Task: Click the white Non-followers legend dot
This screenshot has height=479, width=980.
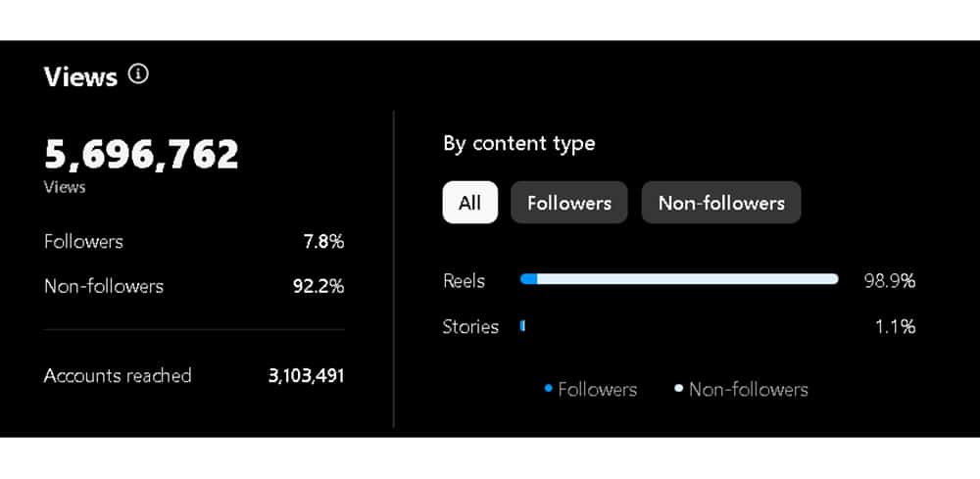Action: [x=679, y=389]
